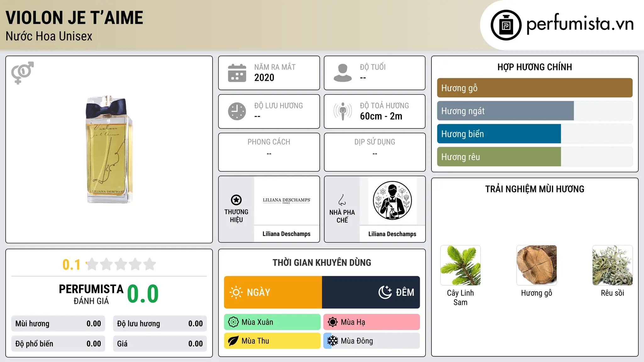Click the clock icon for Độ lưu hương
Screen dimensions: 644x362
click(x=237, y=111)
